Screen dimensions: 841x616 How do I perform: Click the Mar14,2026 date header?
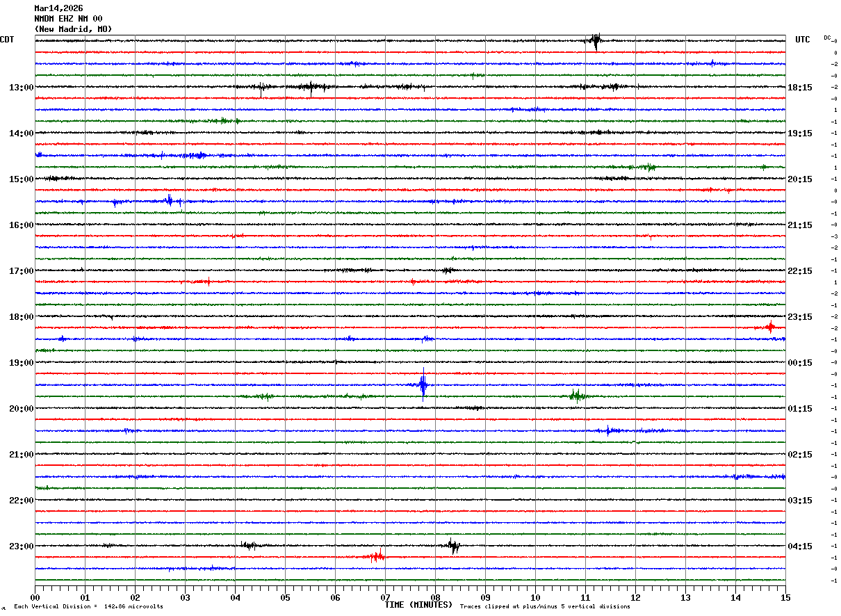tap(58, 8)
